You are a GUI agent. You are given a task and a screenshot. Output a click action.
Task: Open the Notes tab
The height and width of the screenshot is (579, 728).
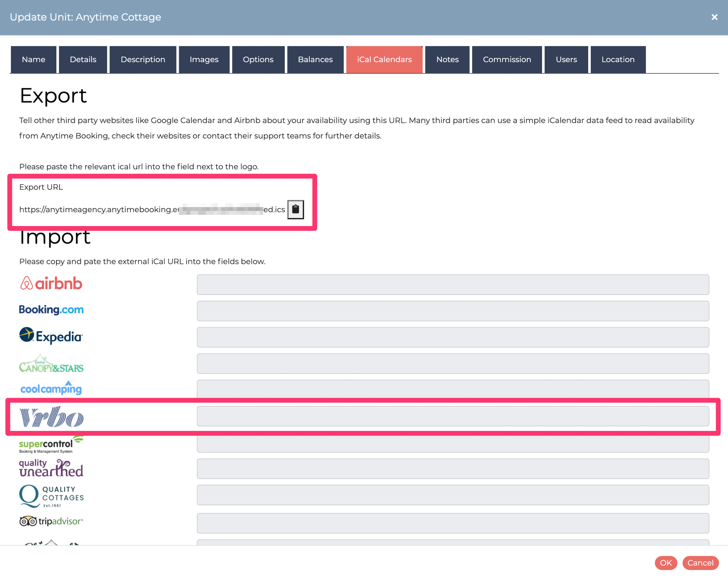pos(447,60)
